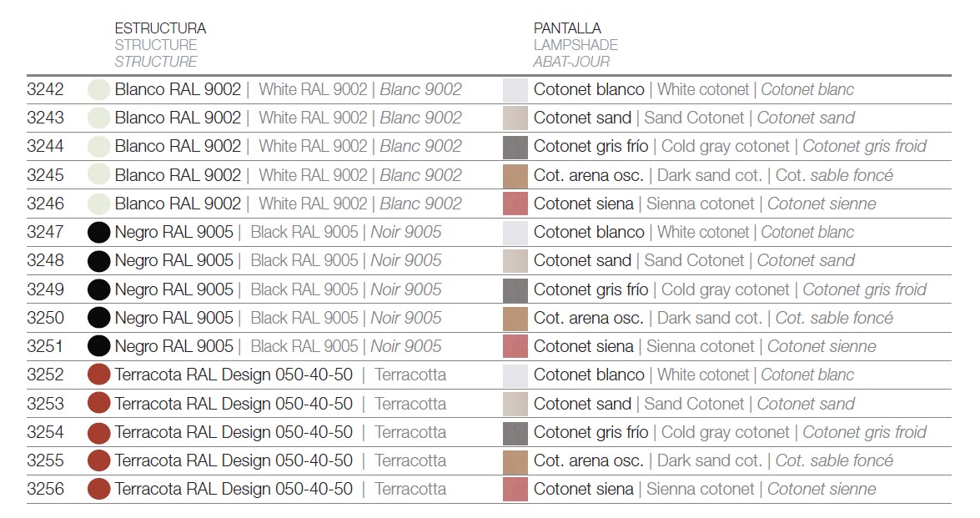The image size is (980, 518).
Task: Click the black structure circle for 3247
Action: point(98,233)
